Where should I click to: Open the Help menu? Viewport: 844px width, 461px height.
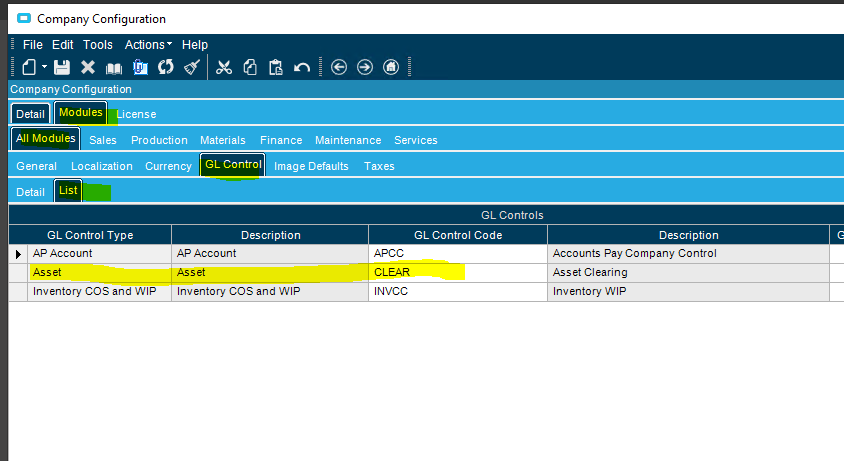(195, 45)
